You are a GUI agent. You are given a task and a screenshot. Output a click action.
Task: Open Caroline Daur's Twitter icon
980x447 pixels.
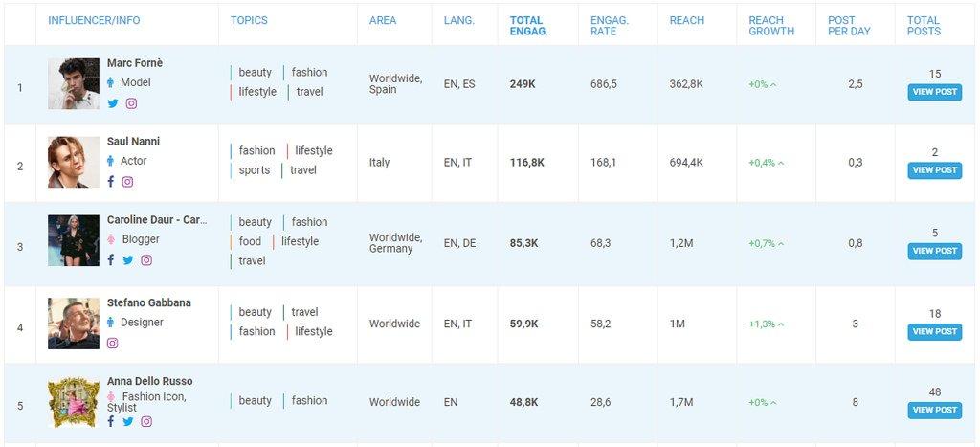(x=127, y=260)
